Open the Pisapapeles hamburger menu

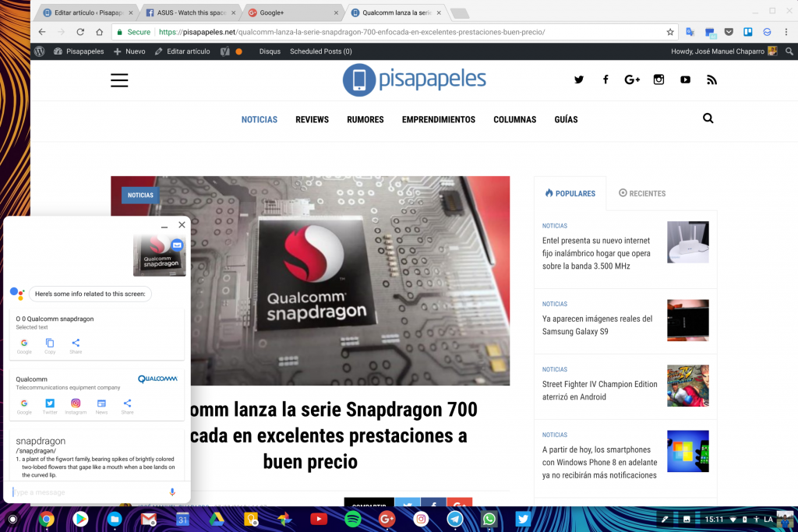pyautogui.click(x=119, y=80)
